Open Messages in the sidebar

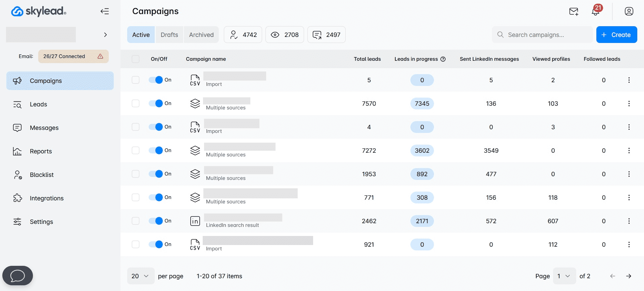coord(60,128)
